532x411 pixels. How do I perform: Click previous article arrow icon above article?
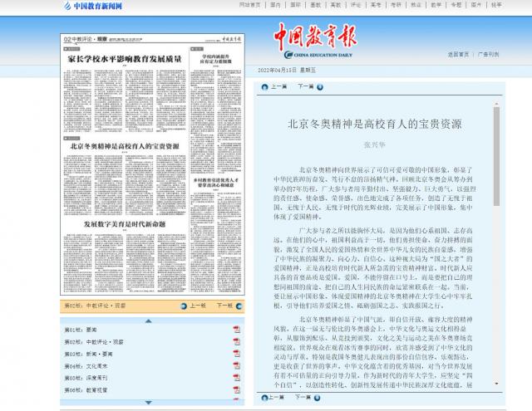[x=264, y=86]
